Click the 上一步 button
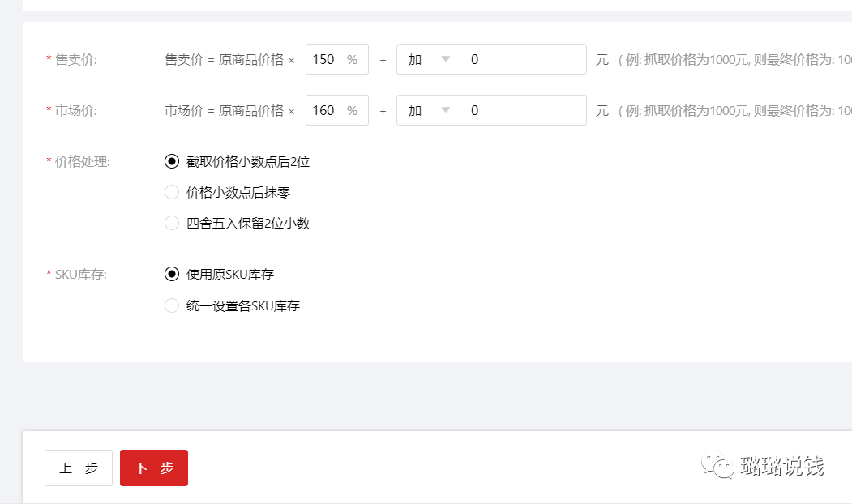Screen dimensions: 852x504 [78, 468]
